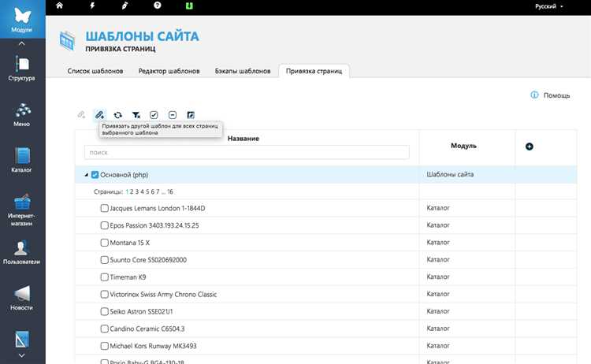Screen dimensions: 591x364
Task: Move sidebar modules down with chevron
Action: pyautogui.click(x=22, y=355)
